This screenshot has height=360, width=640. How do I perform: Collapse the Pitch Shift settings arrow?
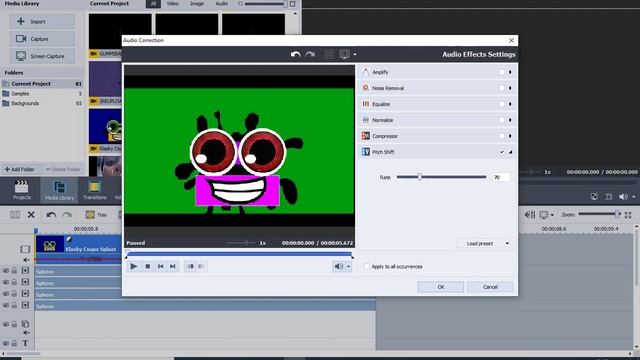(x=510, y=152)
